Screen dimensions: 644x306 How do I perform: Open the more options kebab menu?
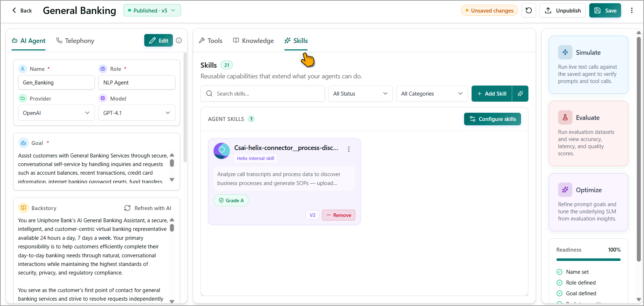coord(632,10)
